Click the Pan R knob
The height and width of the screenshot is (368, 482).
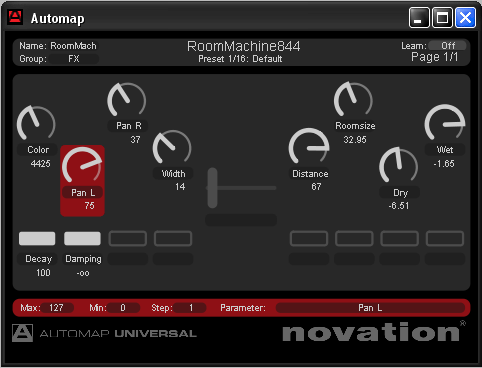(x=127, y=100)
